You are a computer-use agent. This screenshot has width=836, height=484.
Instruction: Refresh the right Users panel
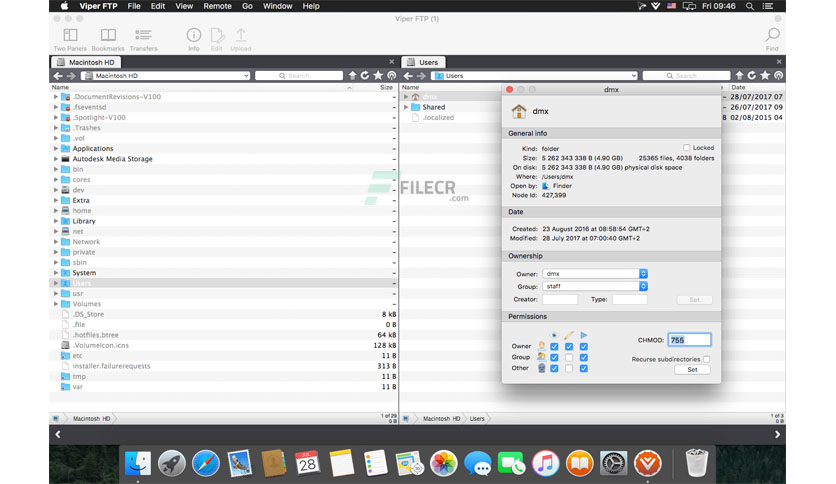pos(752,76)
